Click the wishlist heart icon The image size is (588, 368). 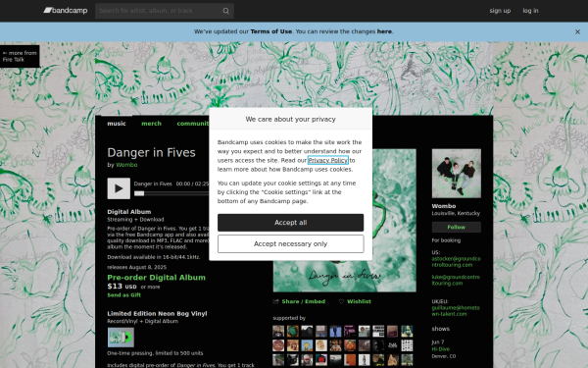(341, 301)
